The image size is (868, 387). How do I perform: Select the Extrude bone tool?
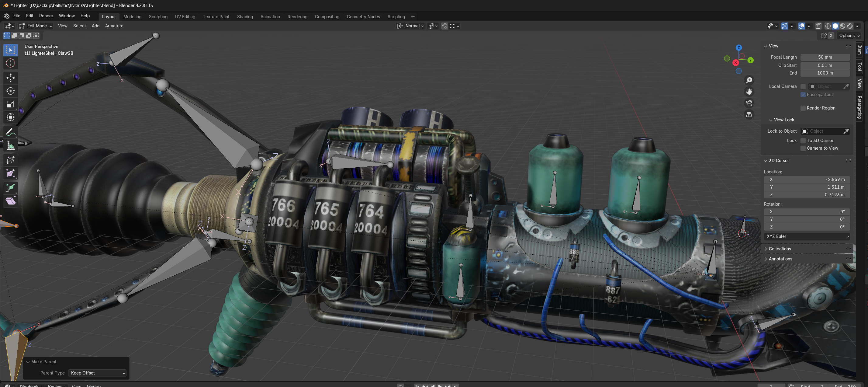pos(10,188)
